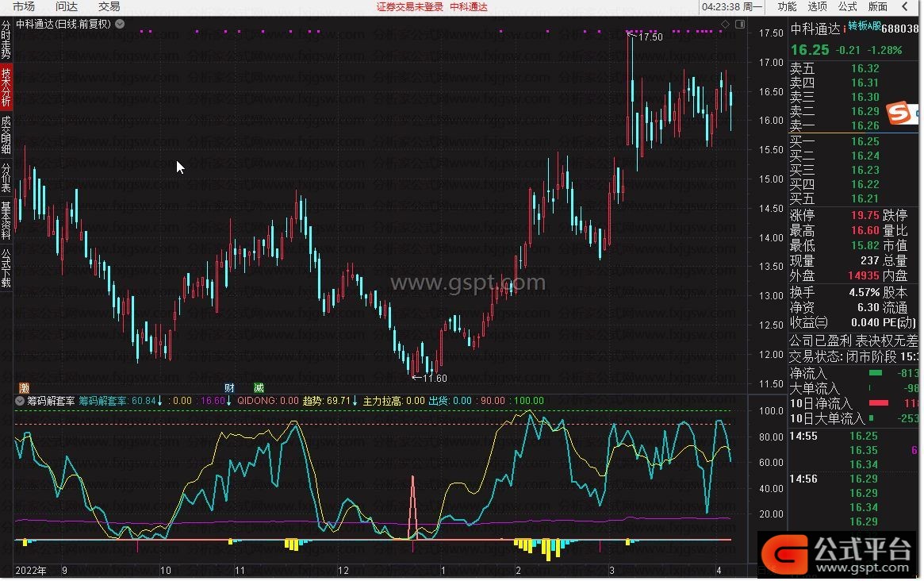Click the 趋势: 69.71 indicator value
Viewport: 924px width, 581px height.
pyautogui.click(x=330, y=401)
